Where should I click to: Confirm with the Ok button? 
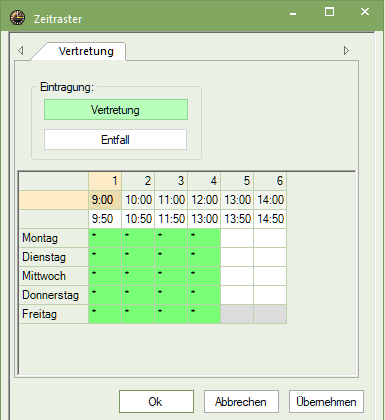point(156,402)
